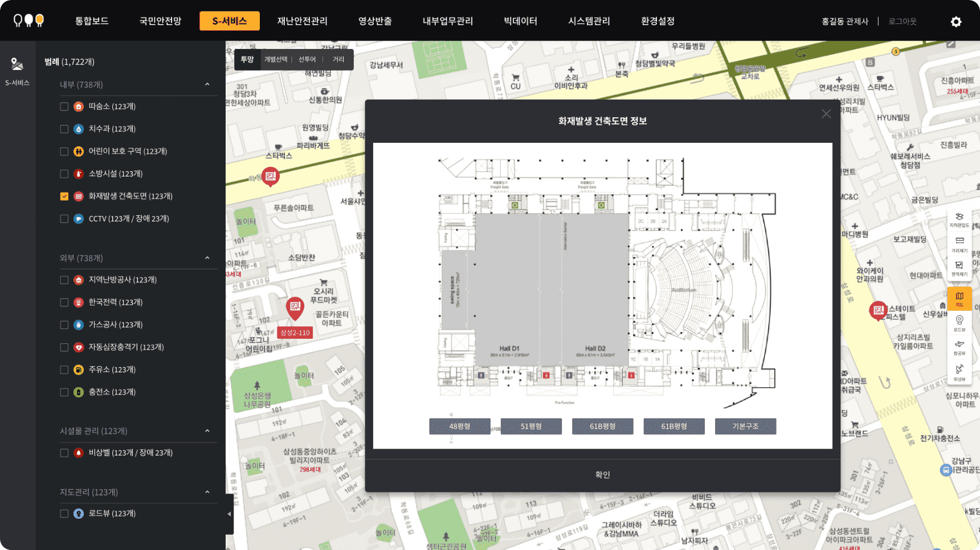Check the 치수과 checkbox
This screenshot has height=550, width=980.
point(64,129)
